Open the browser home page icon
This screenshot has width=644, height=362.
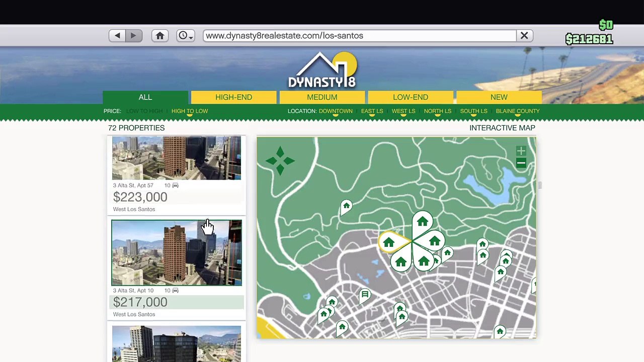pos(160,36)
